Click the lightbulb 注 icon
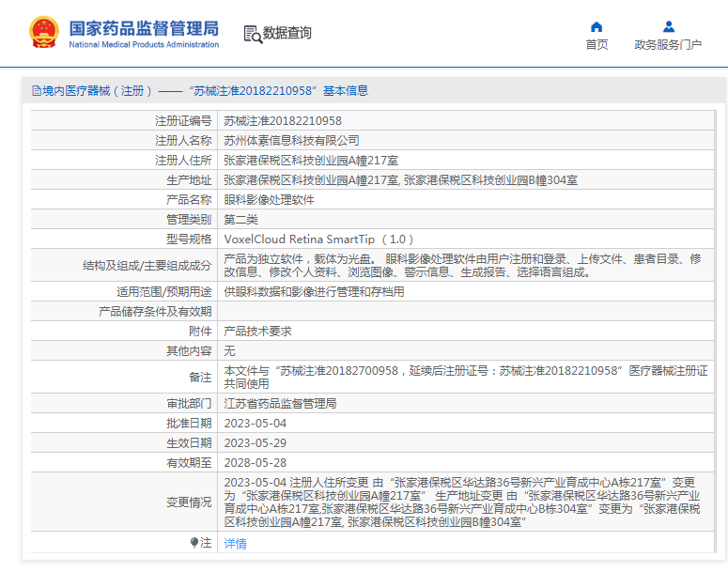 194,542
